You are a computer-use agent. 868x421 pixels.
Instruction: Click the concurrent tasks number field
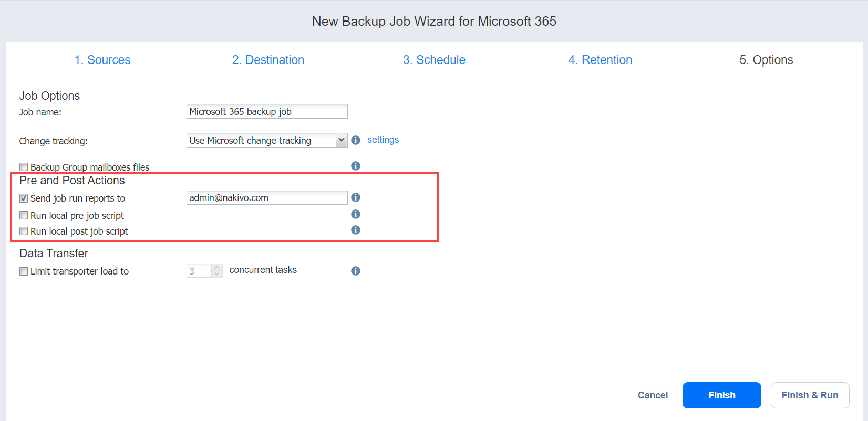(199, 271)
